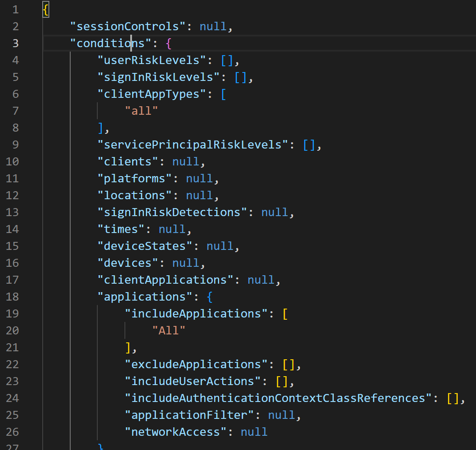
Task: Place cursor on the "sessionControls" key
Action: (x=128, y=26)
